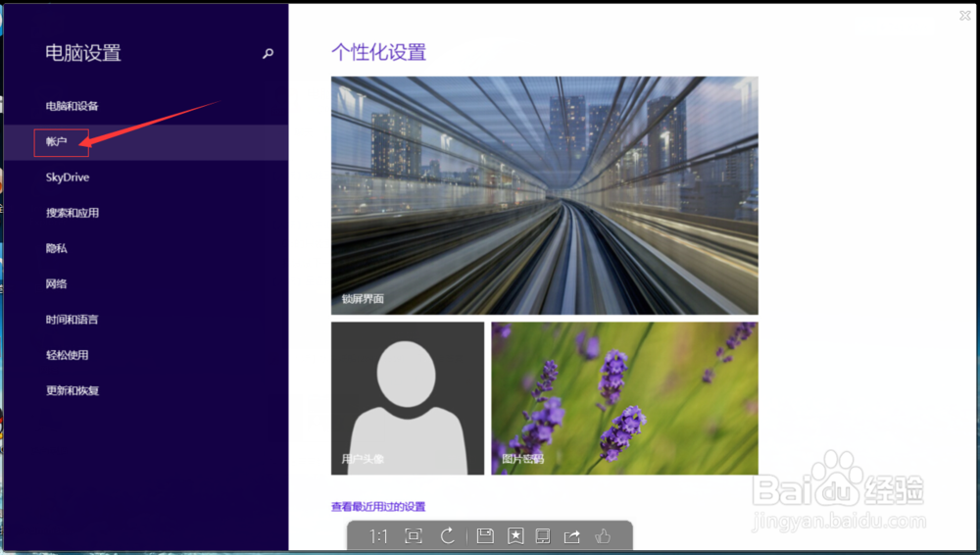Viewport: 980px width, 555px height.
Task: Open the 隐私 settings category
Action: tap(56, 248)
